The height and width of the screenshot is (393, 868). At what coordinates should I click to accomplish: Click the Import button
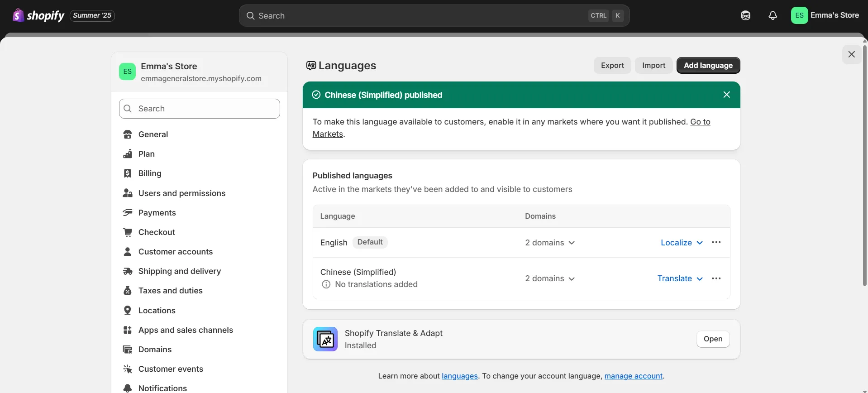(x=653, y=65)
